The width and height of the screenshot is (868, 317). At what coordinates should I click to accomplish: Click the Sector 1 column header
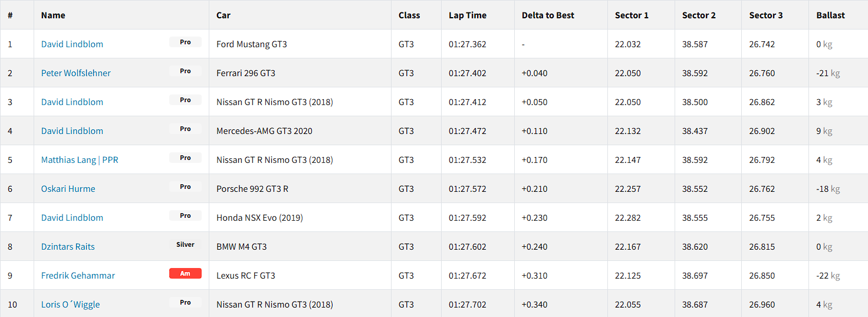pos(632,15)
